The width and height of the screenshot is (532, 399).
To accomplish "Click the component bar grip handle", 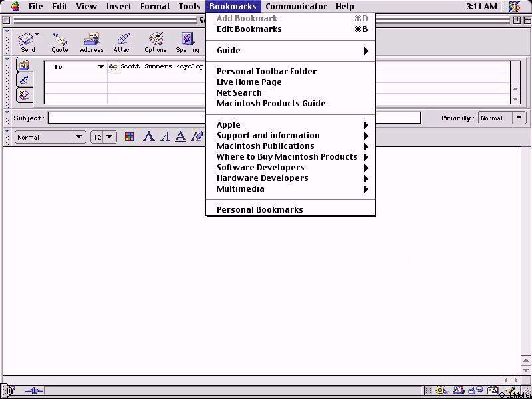I will pyautogui.click(x=428, y=390).
